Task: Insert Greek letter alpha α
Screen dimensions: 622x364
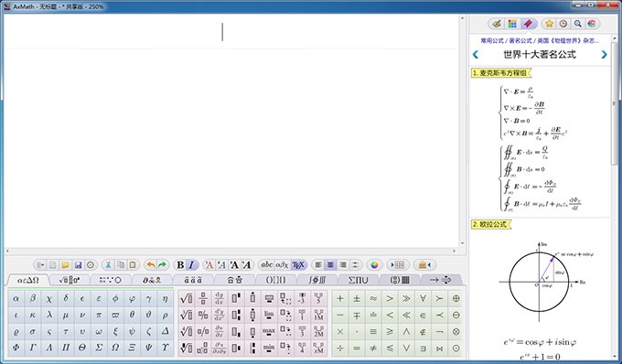Action: [x=16, y=298]
